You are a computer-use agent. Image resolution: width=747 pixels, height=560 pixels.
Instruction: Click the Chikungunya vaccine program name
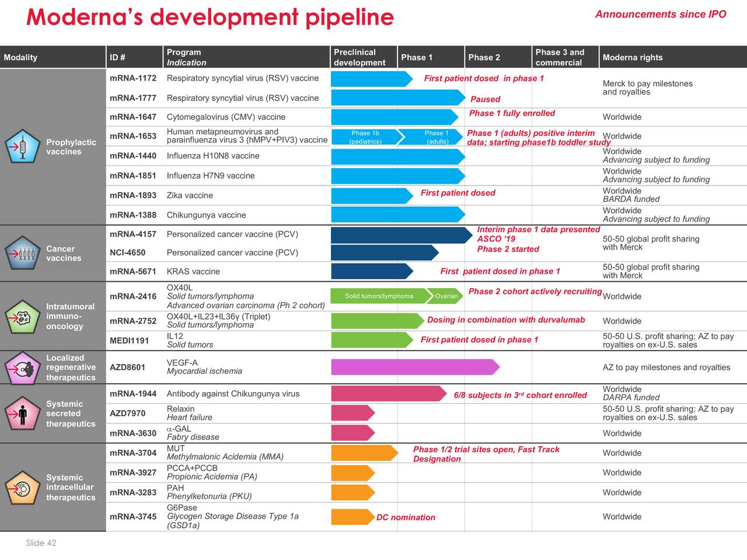pyautogui.click(x=206, y=215)
